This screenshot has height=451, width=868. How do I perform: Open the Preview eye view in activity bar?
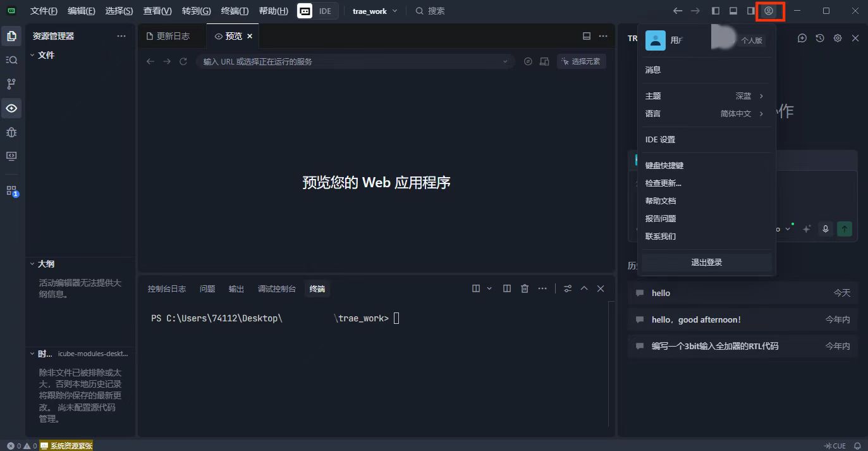point(11,108)
